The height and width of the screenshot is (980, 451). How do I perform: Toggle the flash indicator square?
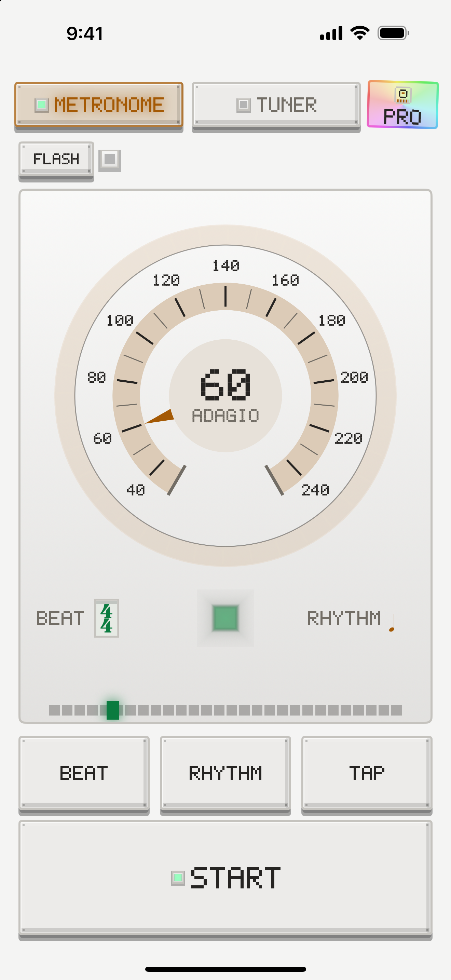[x=110, y=160]
